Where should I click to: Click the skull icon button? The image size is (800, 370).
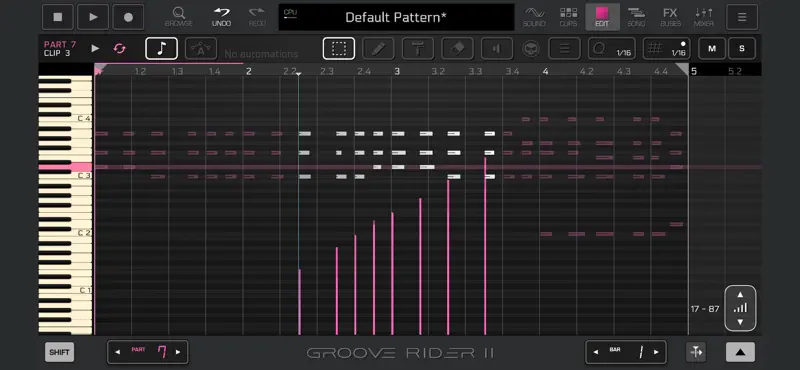pyautogui.click(x=531, y=49)
